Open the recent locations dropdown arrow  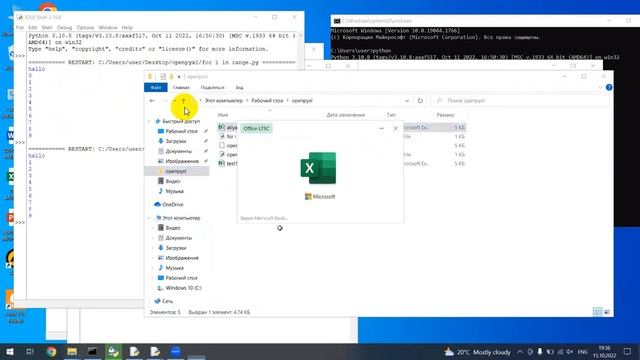click(x=175, y=100)
